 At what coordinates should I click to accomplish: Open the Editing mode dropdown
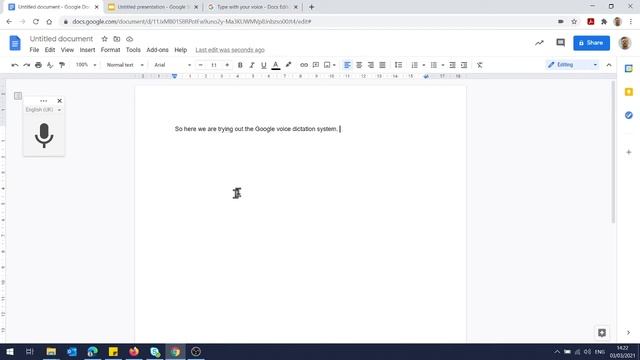573,65
